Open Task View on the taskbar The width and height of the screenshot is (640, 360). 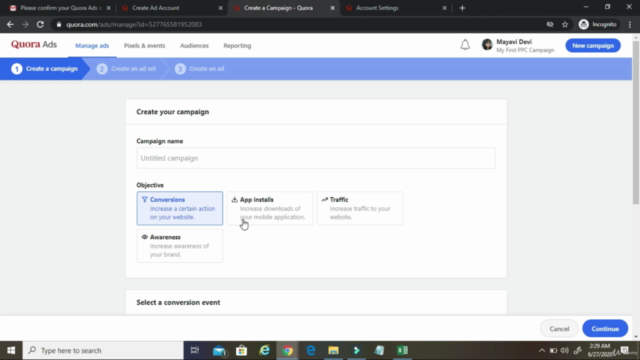(195, 350)
